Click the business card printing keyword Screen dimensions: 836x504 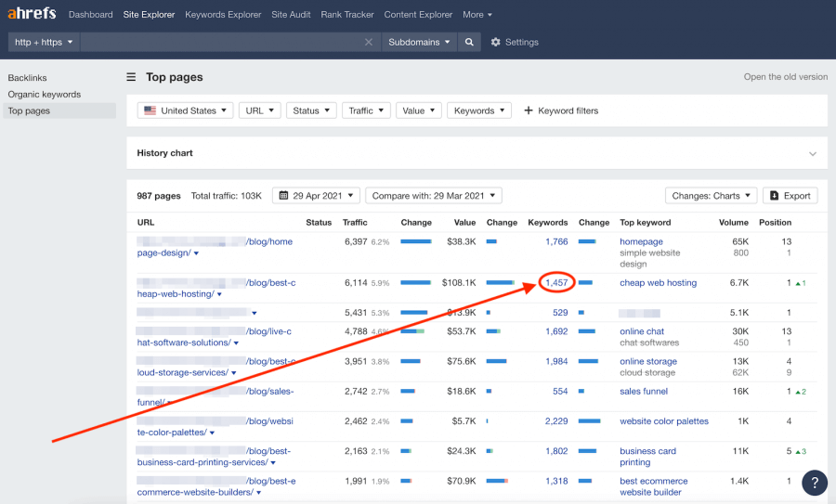tap(647, 457)
